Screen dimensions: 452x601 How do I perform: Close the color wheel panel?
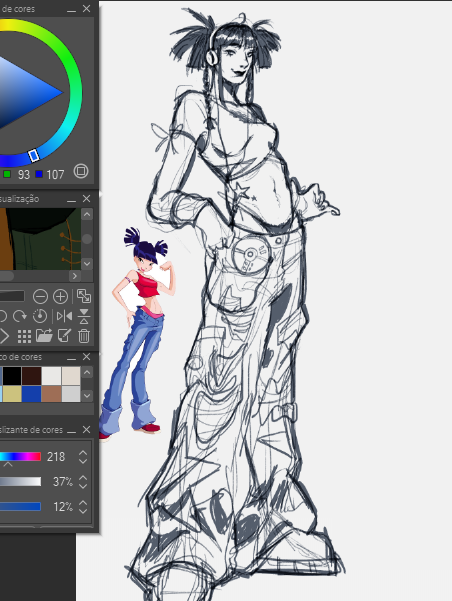[86, 8]
